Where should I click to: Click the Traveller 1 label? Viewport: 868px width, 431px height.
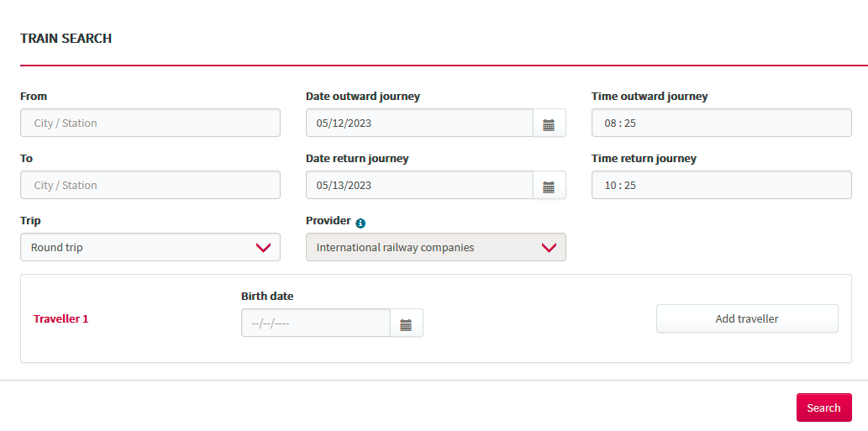point(60,318)
